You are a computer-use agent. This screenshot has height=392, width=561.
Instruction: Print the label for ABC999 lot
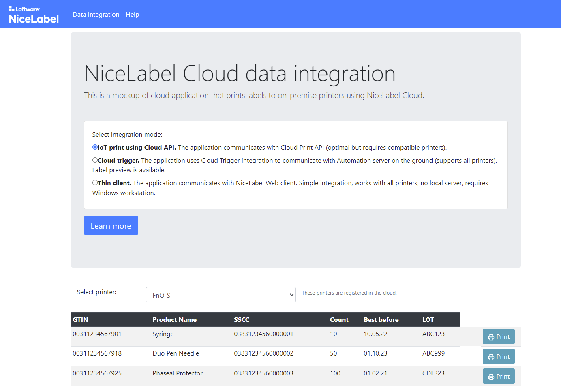tap(499, 357)
